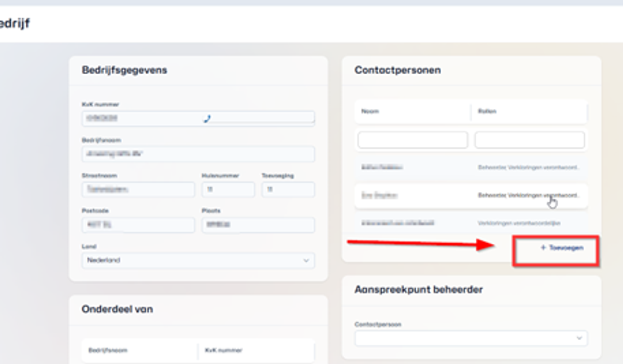Click the loading spinner in KvK field
Screen dimensions: 623x364
click(207, 119)
